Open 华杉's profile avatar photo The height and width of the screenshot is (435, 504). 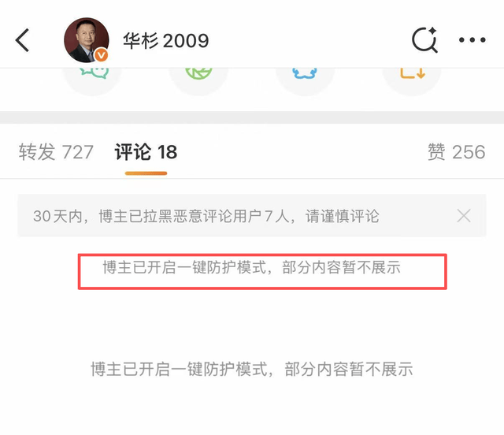click(86, 40)
